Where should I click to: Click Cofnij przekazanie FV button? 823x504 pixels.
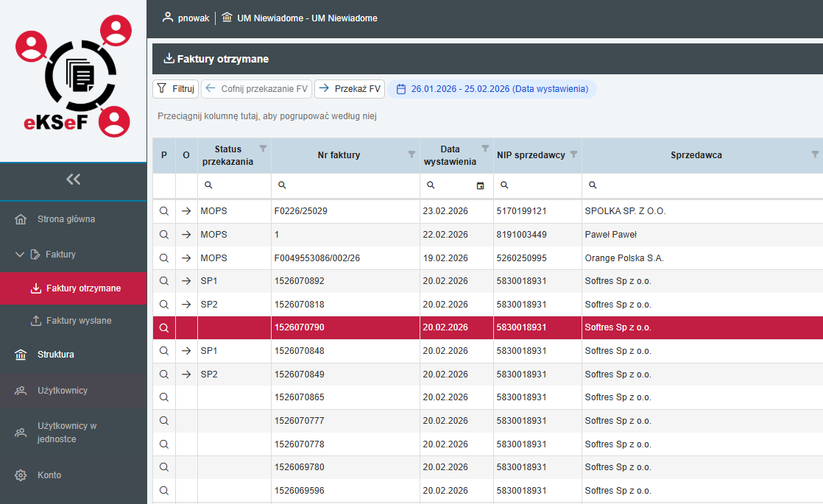pyautogui.click(x=256, y=89)
